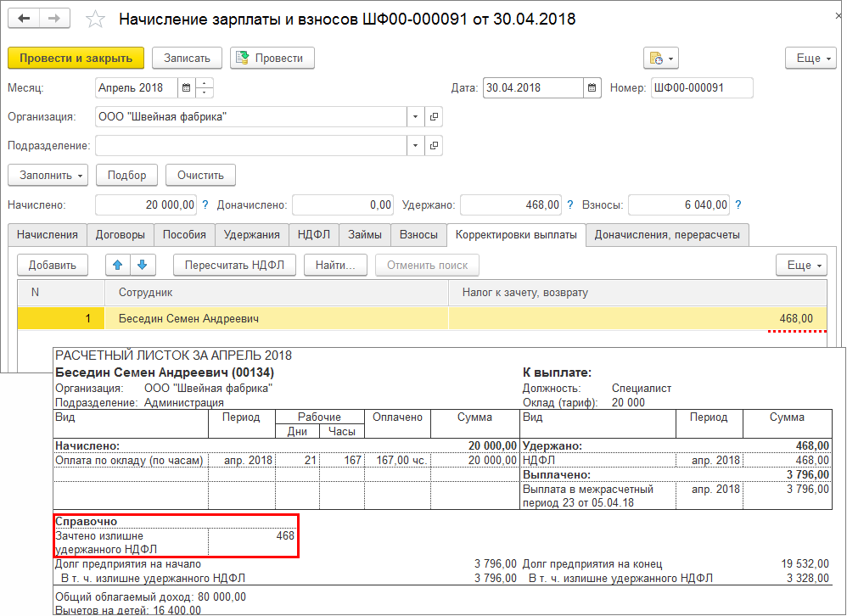Open calendar picker for Месяц field
The width and height of the screenshot is (847, 616).
[x=186, y=88]
